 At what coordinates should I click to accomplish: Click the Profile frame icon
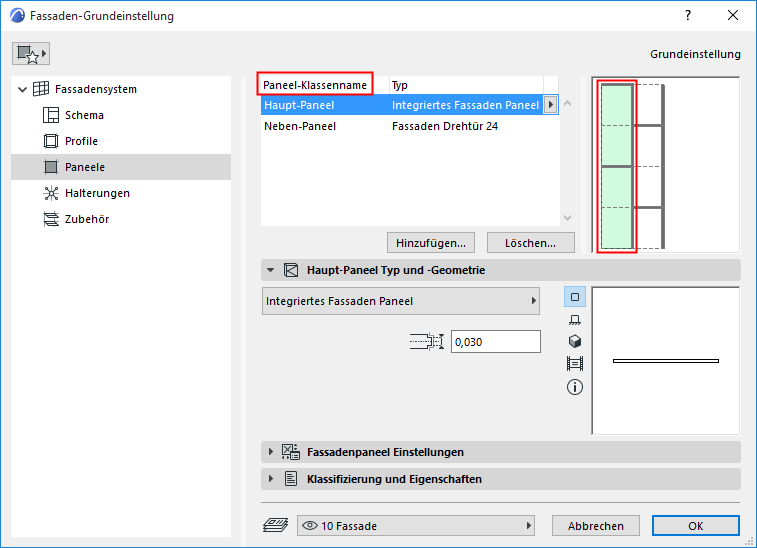click(x=51, y=141)
